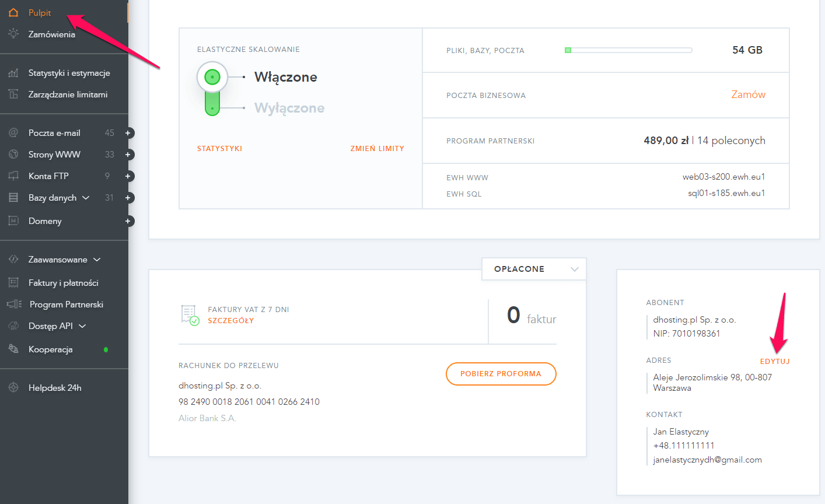Click the Zamówienia lightbulb icon
This screenshot has height=504, width=825.
13,34
